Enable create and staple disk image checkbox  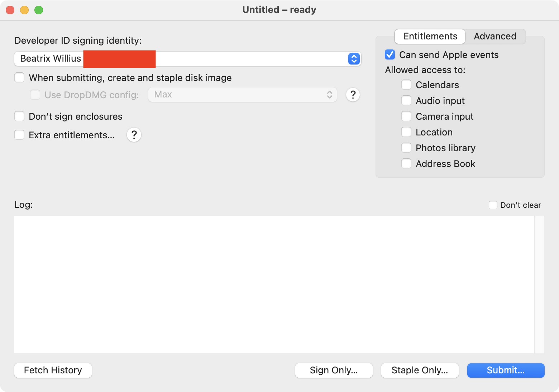[x=19, y=78]
